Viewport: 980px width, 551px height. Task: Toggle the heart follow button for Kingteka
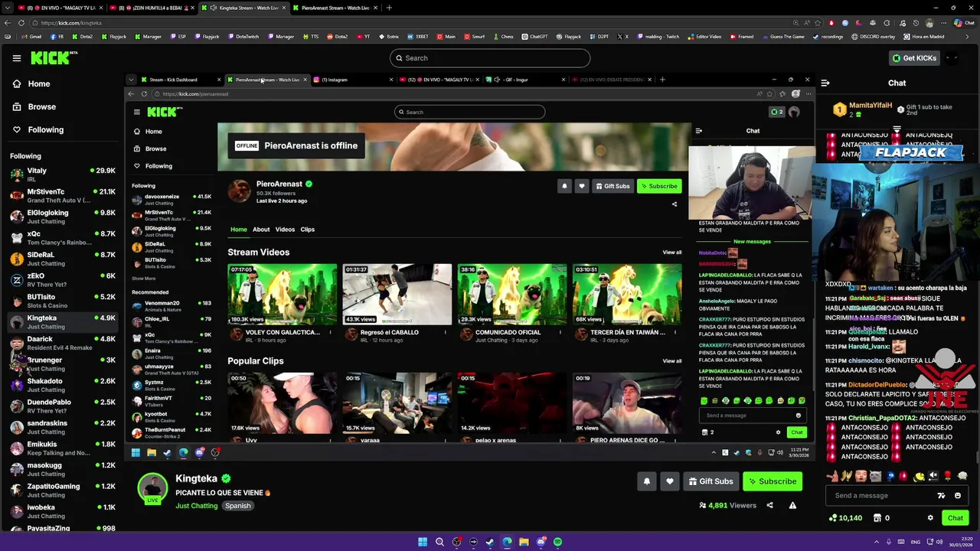coord(670,481)
